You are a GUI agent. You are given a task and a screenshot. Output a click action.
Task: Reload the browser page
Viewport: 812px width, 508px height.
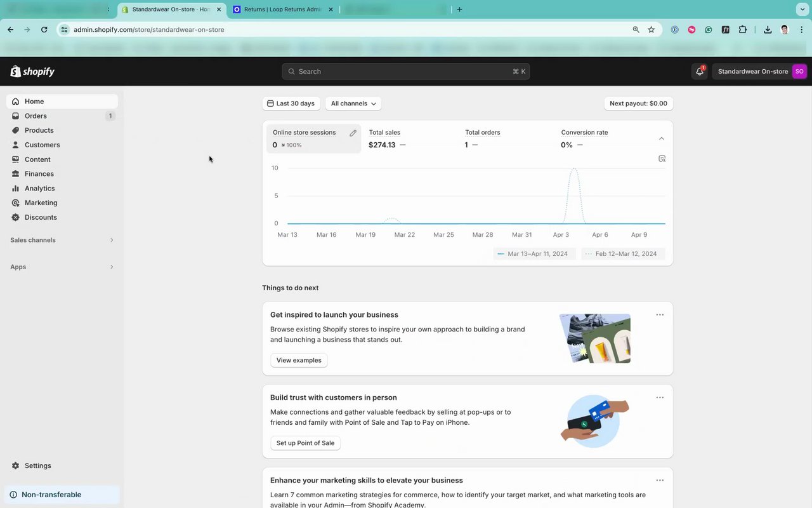coord(44,29)
